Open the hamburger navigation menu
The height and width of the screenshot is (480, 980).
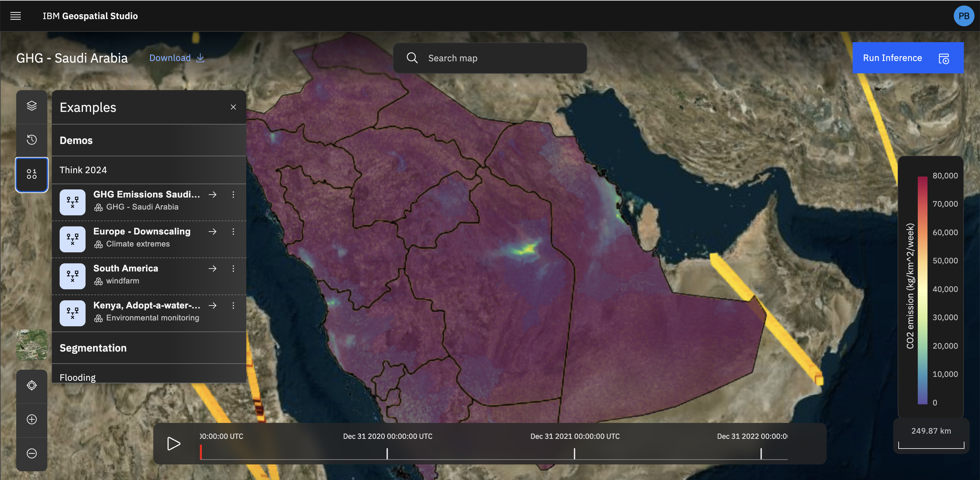pos(16,16)
